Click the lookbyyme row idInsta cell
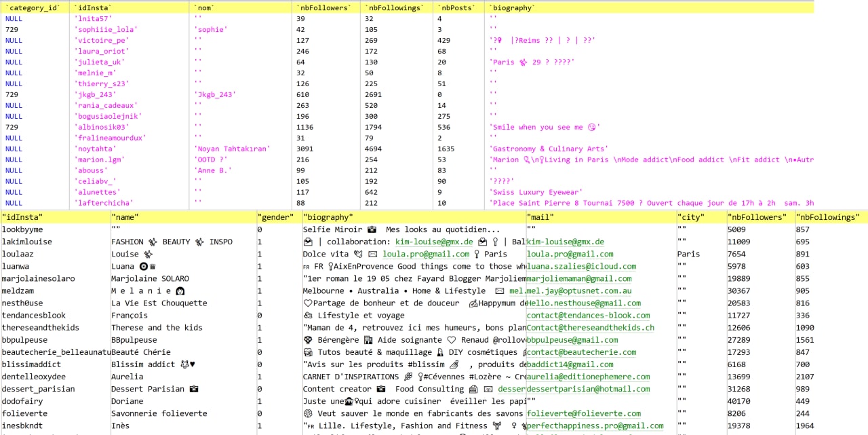Image resolution: width=868 pixels, height=435 pixels. (22, 229)
